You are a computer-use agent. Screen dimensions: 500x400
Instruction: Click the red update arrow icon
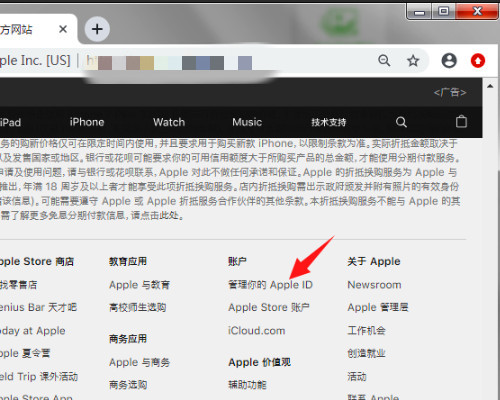click(x=478, y=61)
